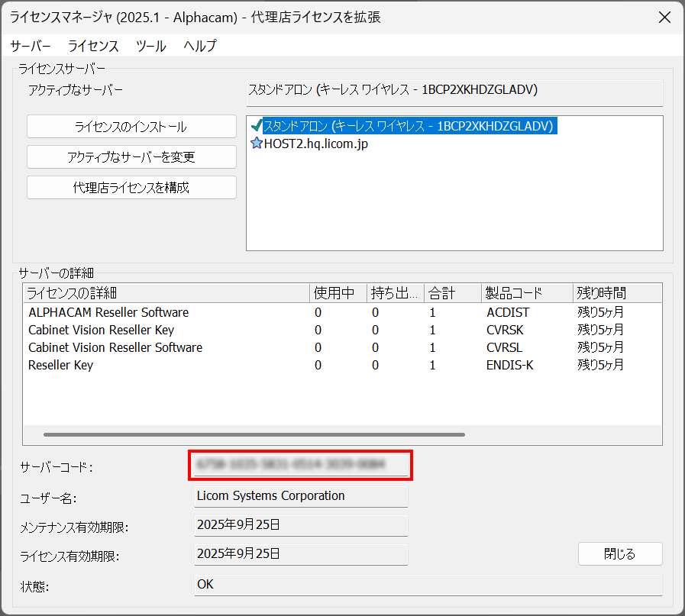Viewport: 685px width, 616px height.
Task: Select the スタンドアロン keyless server entry
Action: click(x=409, y=126)
